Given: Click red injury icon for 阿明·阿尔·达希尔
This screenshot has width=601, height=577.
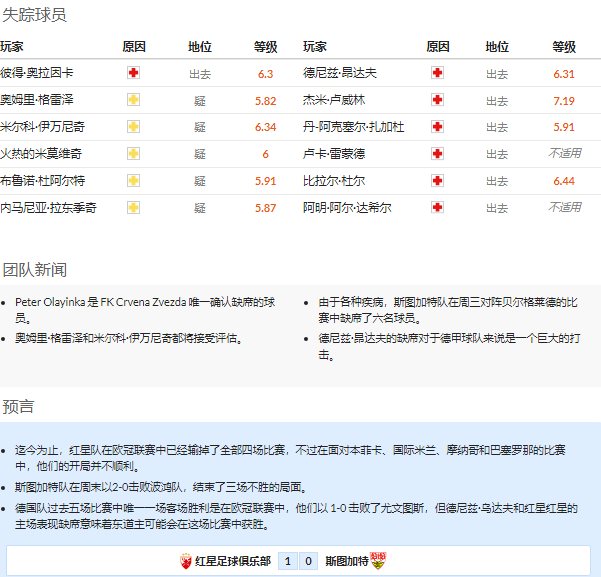Looking at the screenshot, I should (437, 207).
